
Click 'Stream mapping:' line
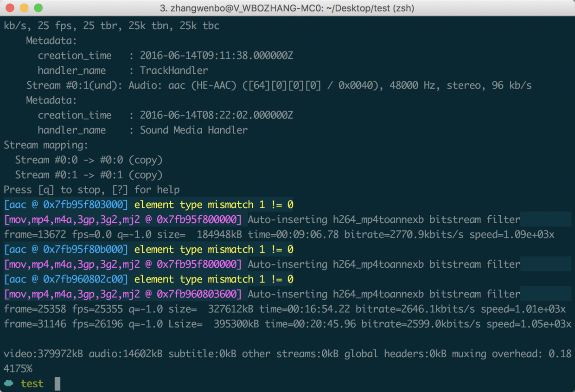click(x=46, y=145)
